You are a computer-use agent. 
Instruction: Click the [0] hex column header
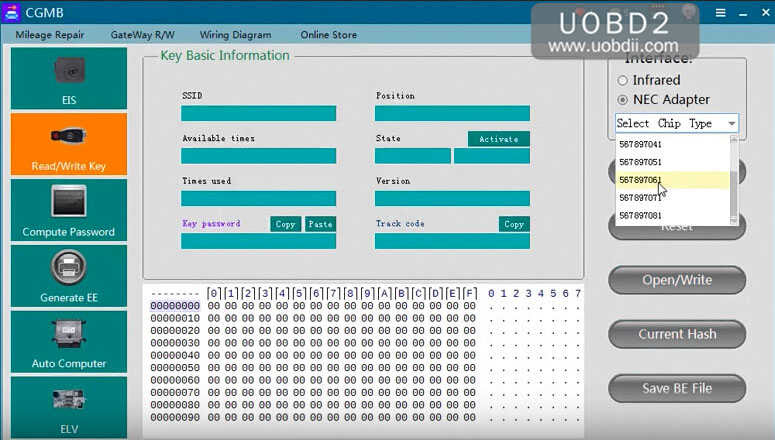pos(214,294)
